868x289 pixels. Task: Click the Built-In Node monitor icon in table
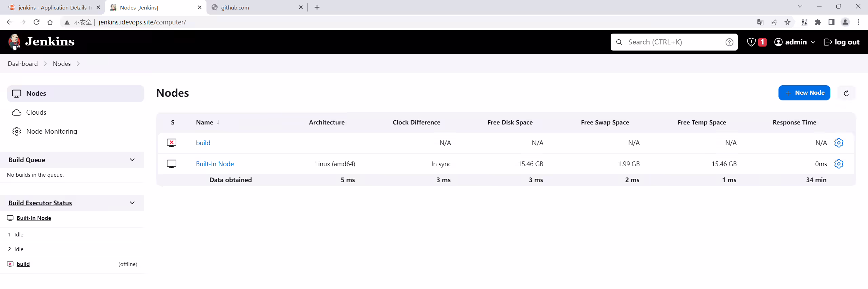coord(172,164)
